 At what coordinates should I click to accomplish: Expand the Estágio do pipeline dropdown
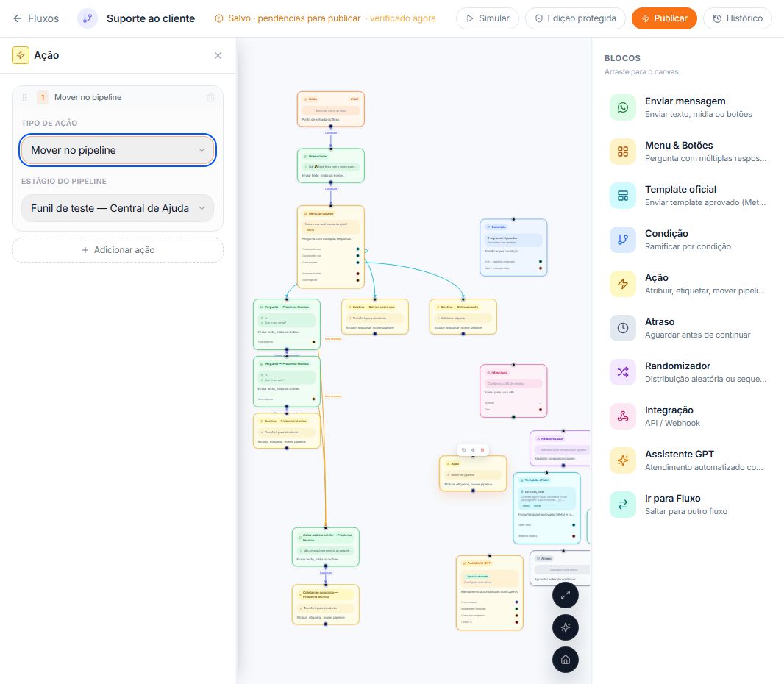click(118, 208)
